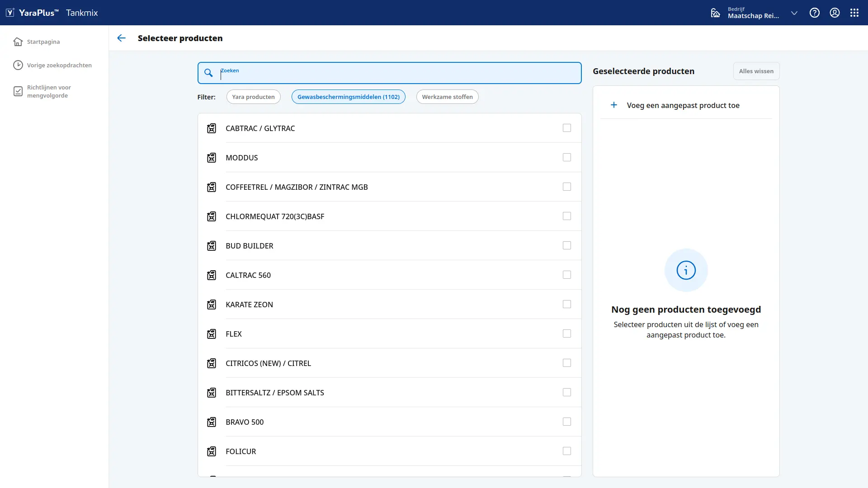Click the FOLICUR product name
Image resolution: width=868 pixels, height=488 pixels.
coord(241,451)
